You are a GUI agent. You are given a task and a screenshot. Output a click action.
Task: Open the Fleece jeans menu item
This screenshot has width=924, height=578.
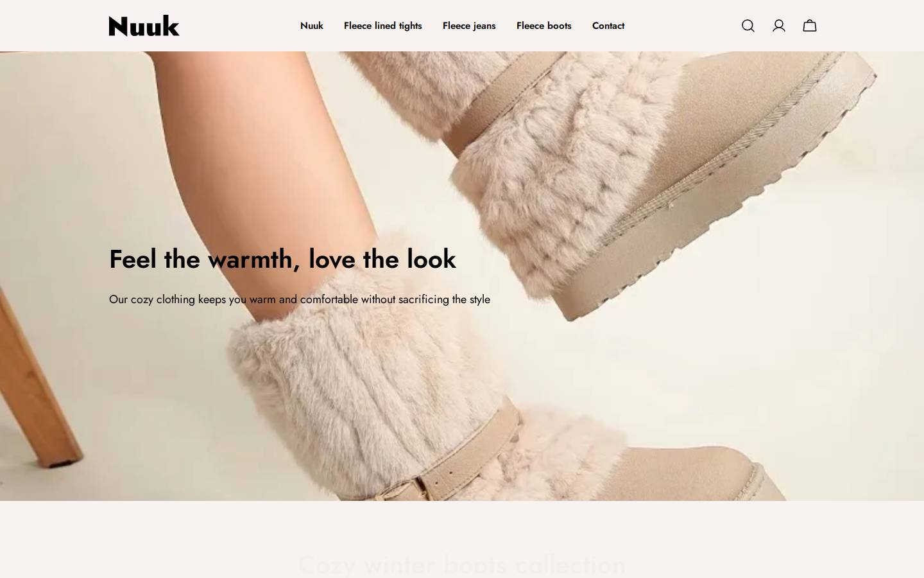pyautogui.click(x=469, y=26)
